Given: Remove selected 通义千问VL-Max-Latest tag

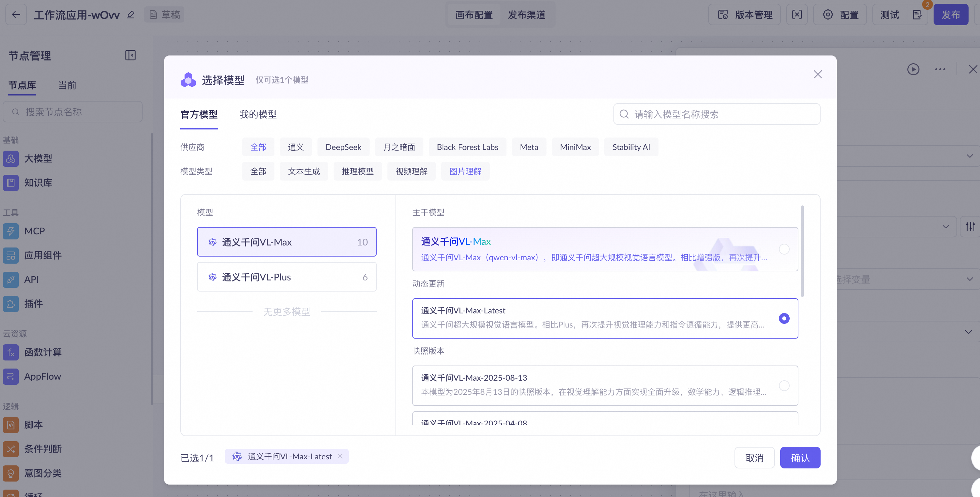Looking at the screenshot, I should point(340,456).
